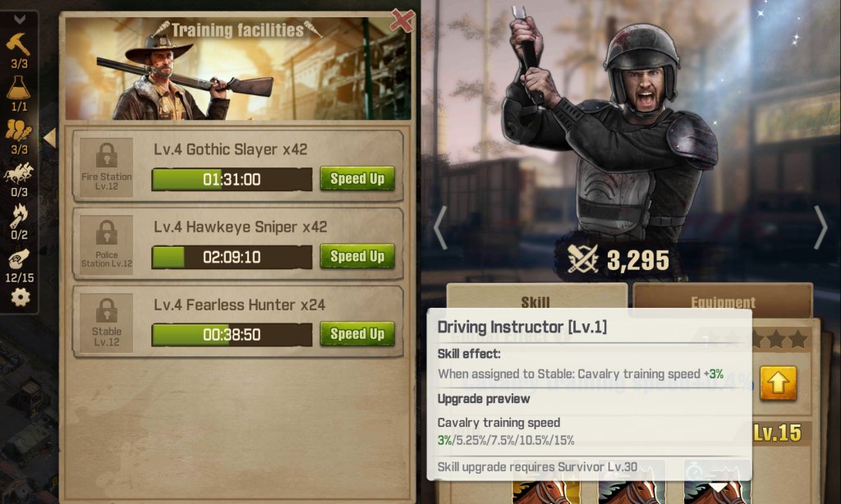The image size is (841, 504).
Task: Speed Up the Fearless Hunter training
Action: [x=357, y=334]
